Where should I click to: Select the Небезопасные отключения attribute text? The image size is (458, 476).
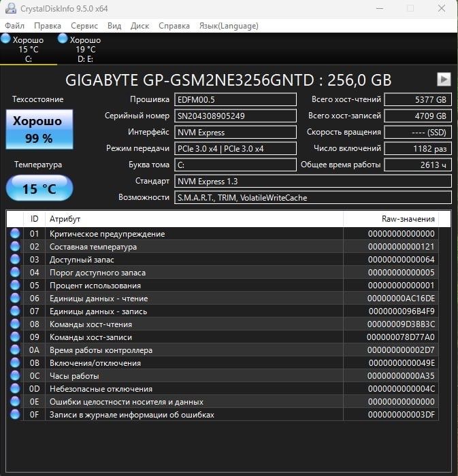coord(101,389)
